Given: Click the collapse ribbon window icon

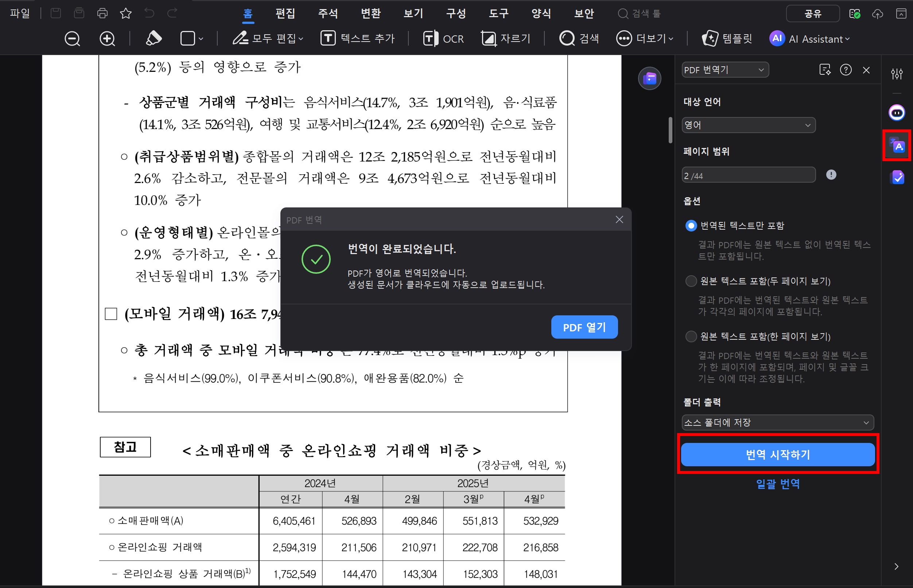Looking at the screenshot, I should [901, 14].
